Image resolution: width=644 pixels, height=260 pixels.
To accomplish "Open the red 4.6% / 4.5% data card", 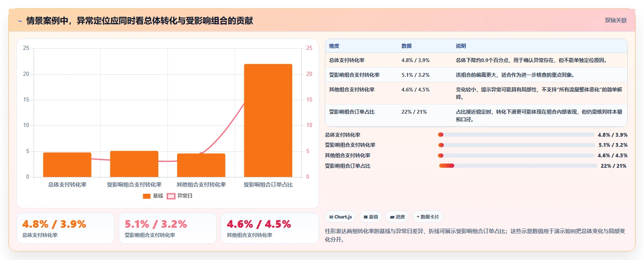I will tap(270, 228).
